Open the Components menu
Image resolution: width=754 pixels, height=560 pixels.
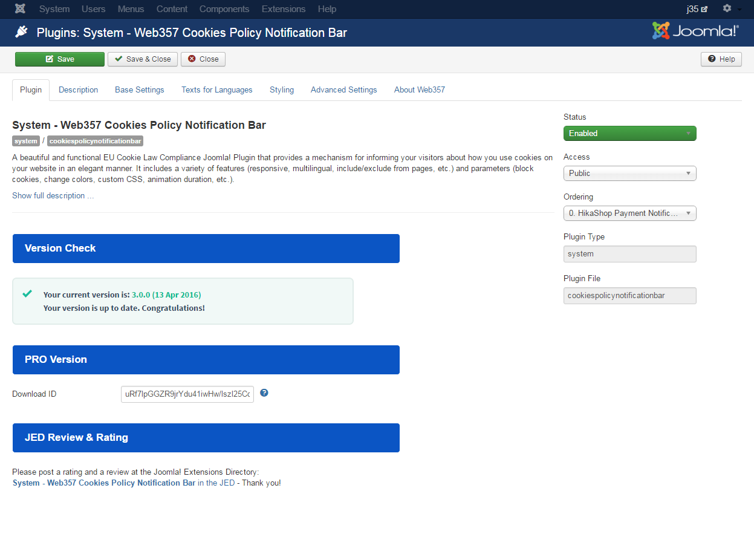(224, 9)
